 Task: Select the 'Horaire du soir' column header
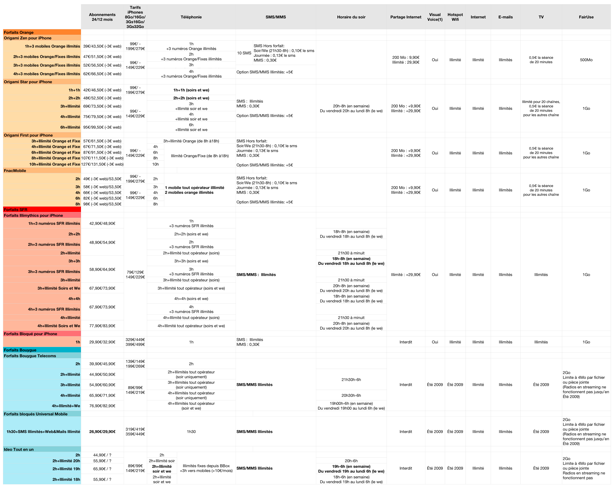coord(351,17)
